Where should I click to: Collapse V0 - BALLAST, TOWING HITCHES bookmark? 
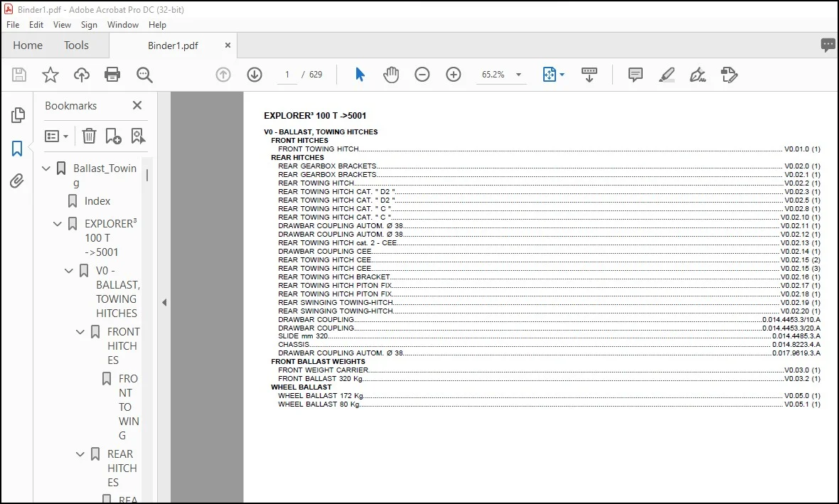pyautogui.click(x=68, y=271)
